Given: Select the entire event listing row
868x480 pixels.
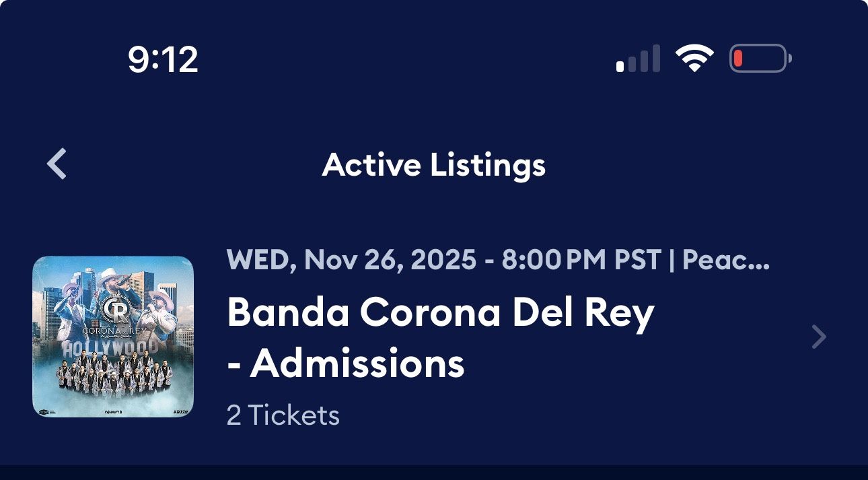Looking at the screenshot, I should coord(434,335).
